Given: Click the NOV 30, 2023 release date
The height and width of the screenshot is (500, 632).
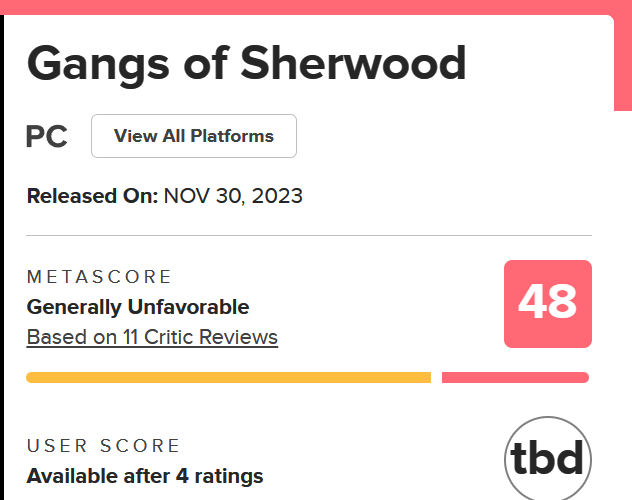Looking at the screenshot, I should point(233,196).
